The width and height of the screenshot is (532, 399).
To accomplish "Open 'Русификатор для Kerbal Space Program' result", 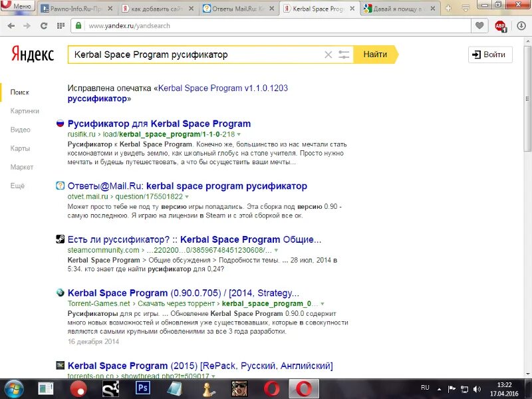I will tap(159, 124).
